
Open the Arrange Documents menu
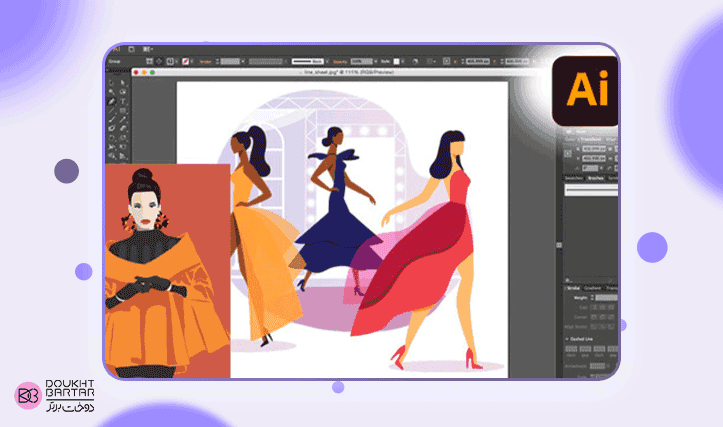click(x=148, y=49)
